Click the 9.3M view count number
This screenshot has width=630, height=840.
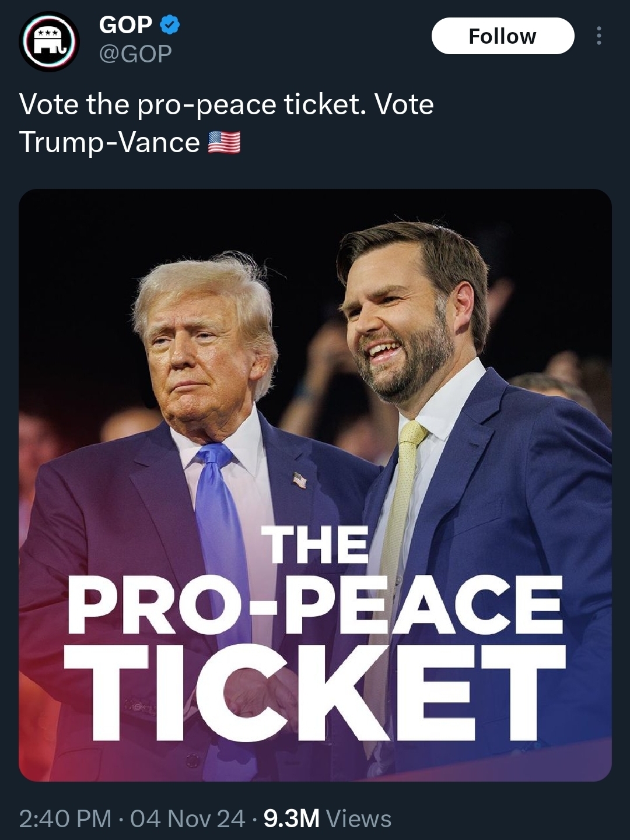292,819
